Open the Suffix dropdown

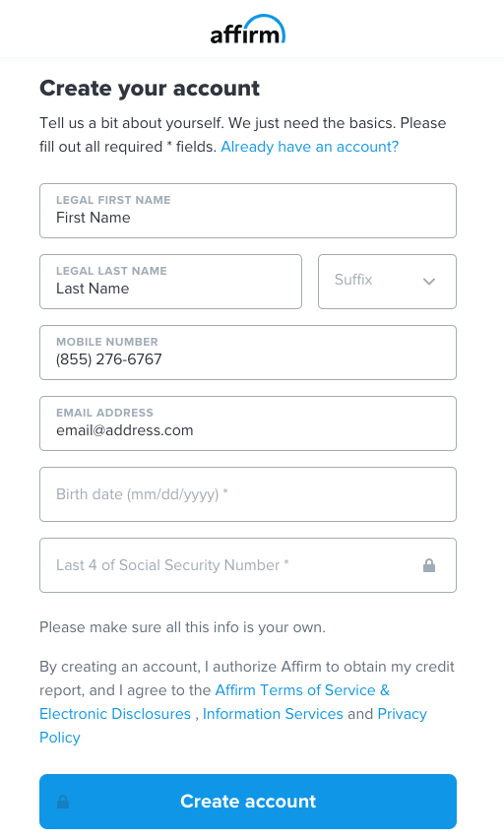click(x=387, y=282)
